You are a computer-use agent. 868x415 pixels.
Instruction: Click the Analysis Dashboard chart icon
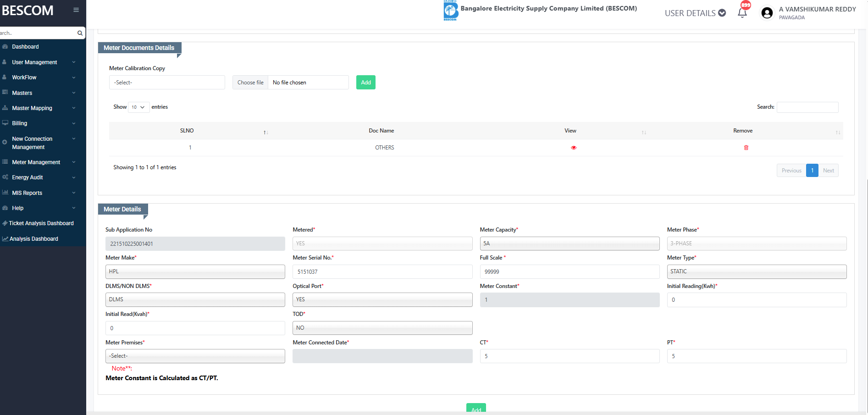[5, 239]
